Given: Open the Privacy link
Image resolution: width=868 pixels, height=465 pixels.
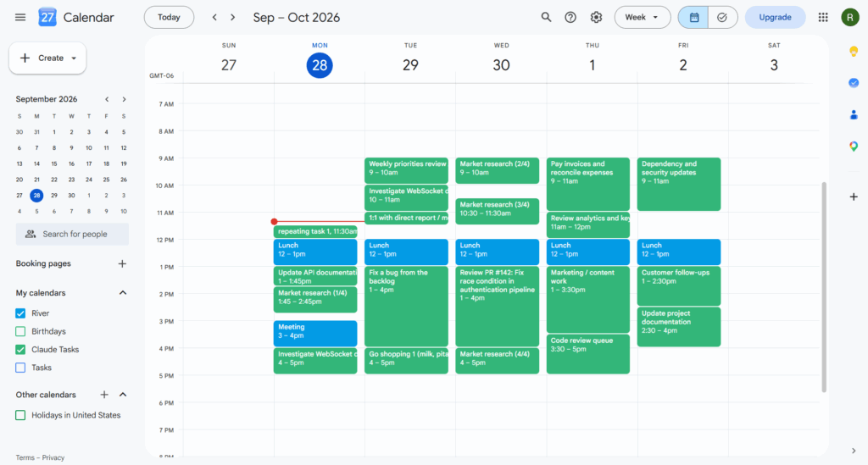Looking at the screenshot, I should click(53, 458).
